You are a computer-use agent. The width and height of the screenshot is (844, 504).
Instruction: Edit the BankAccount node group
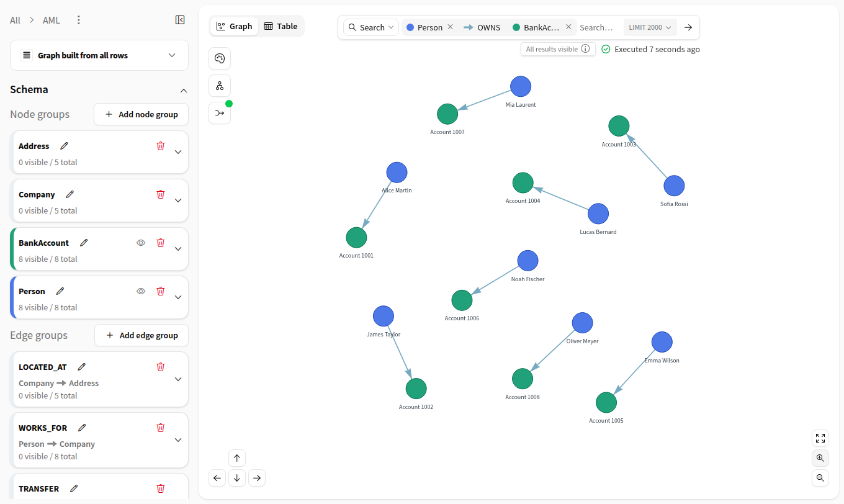84,243
